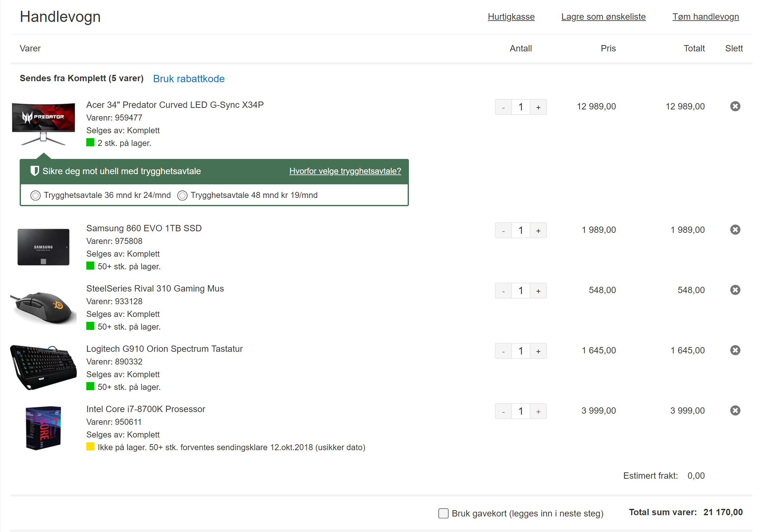
Task: Click quantity field for Samsung SSD
Action: pos(521,230)
